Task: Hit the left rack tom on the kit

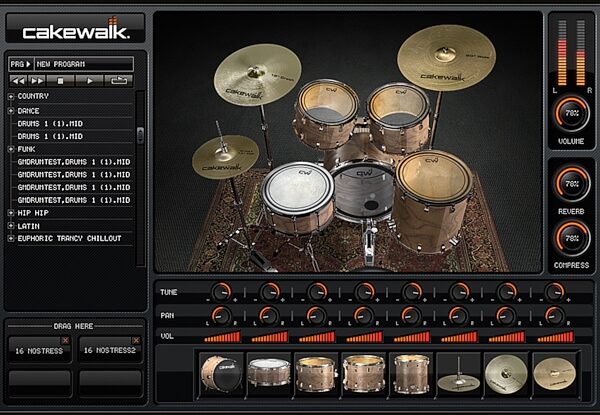Action: pos(326,101)
